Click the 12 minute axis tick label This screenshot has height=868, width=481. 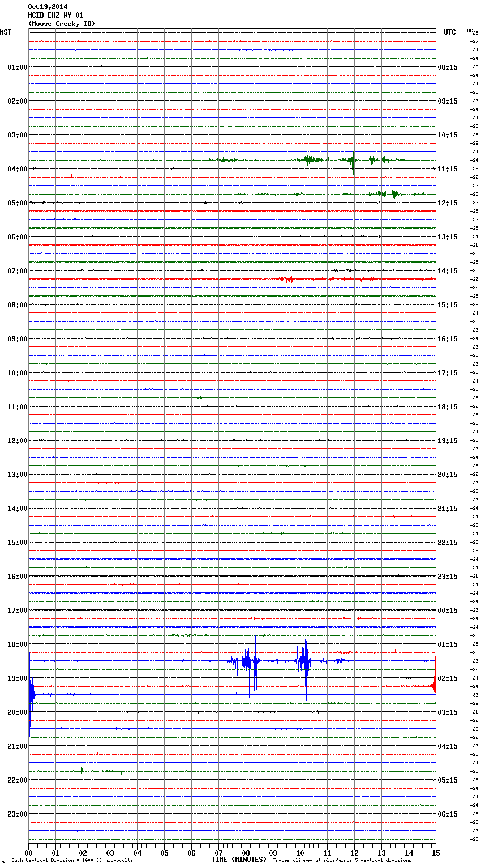click(354, 853)
